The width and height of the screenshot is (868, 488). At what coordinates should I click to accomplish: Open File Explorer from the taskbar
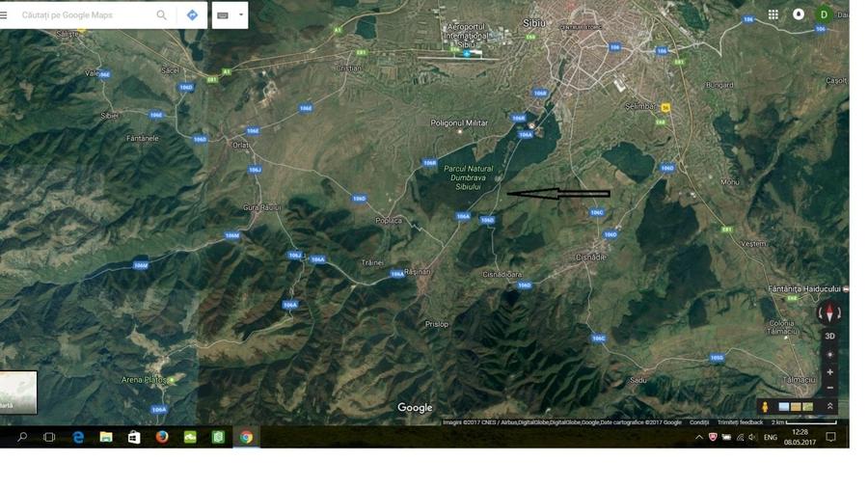coord(106,437)
